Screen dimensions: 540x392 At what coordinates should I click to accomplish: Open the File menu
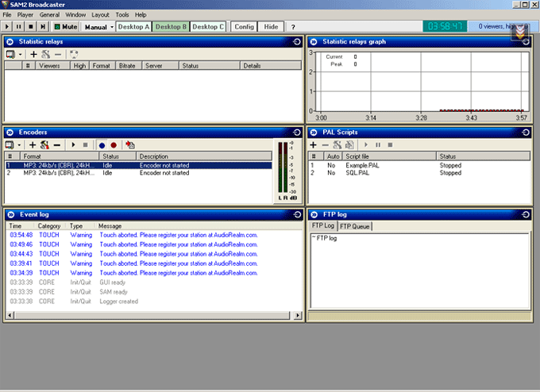pos(7,15)
